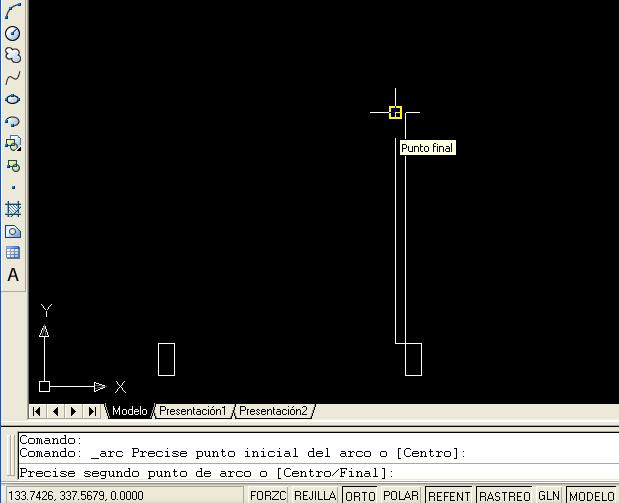Select the Point tool
Screen dimensions: 619x503
point(13,188)
